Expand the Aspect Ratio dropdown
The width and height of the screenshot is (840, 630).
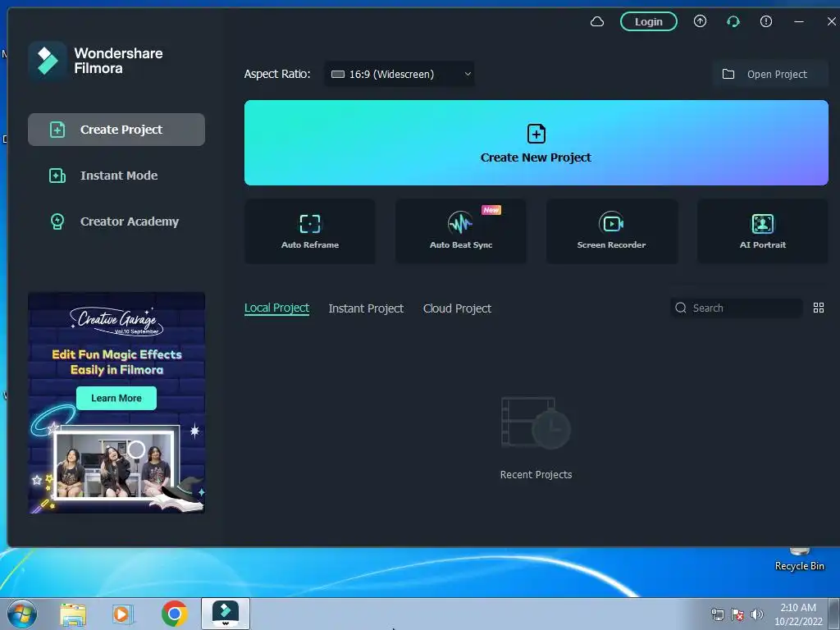[399, 74]
